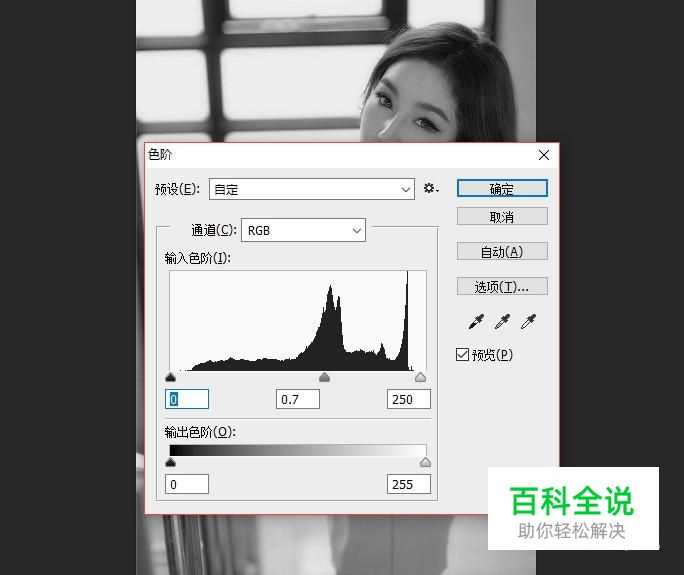Toggle the 预览(P) preview checkbox
The width and height of the screenshot is (684, 575).
click(462, 355)
